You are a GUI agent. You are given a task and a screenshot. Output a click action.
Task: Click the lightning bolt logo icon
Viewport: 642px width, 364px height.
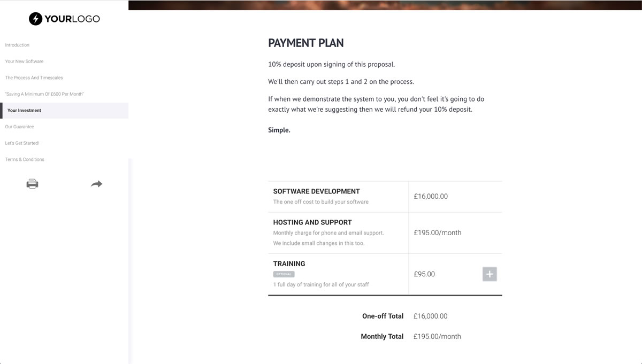(x=35, y=19)
